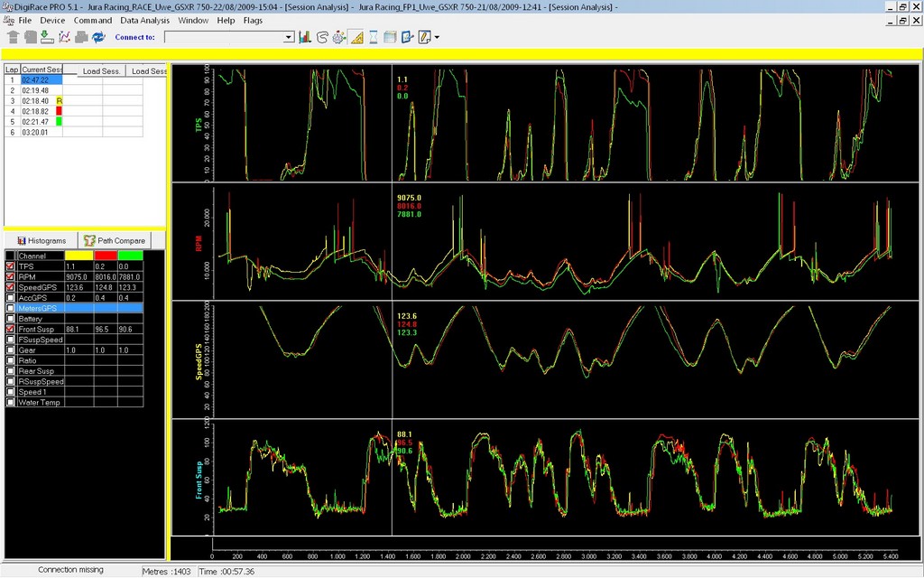This screenshot has width=924, height=578.
Task: Uncheck the TPS channel checkbox
Action: [x=11, y=266]
